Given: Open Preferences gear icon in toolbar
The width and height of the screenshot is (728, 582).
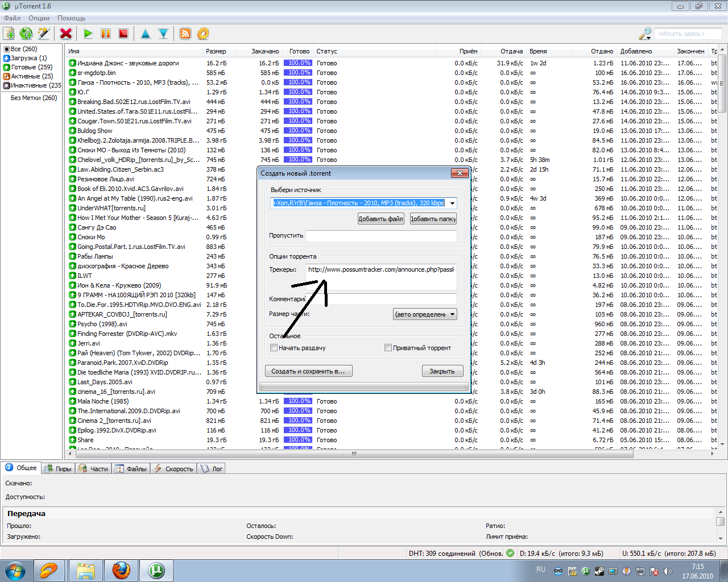Looking at the screenshot, I should click(x=203, y=34).
